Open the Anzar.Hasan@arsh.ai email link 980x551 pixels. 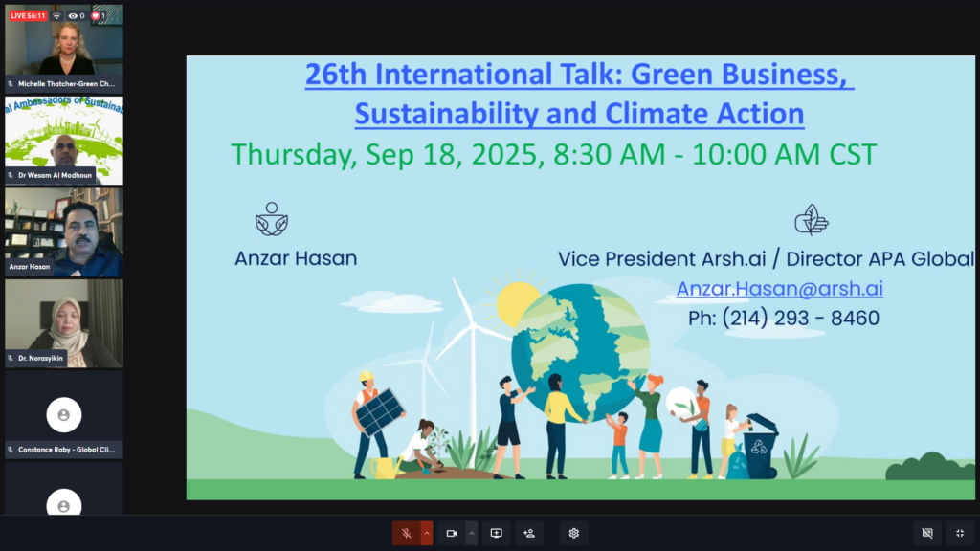779,289
